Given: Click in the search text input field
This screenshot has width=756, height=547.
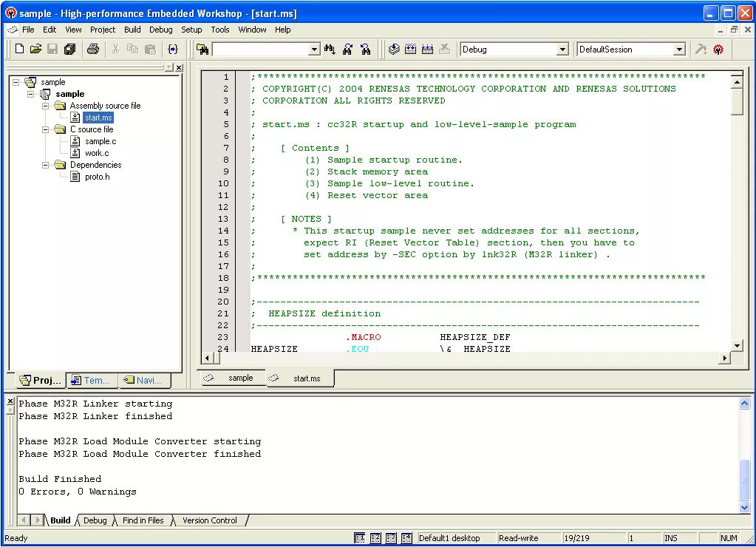Looking at the screenshot, I should pyautogui.click(x=260, y=50).
